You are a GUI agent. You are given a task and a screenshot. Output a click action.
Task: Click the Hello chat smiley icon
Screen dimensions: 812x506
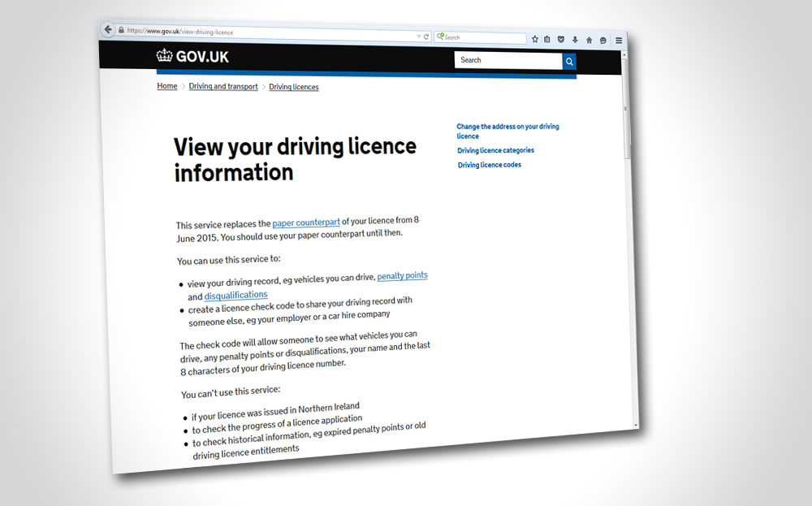tap(603, 41)
